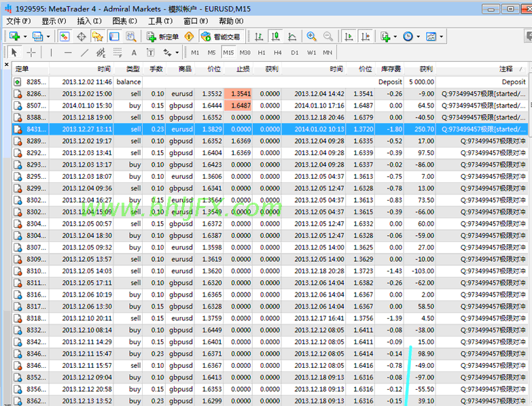Viewport: 532px width, 406px height.
Task: Select the cursor arrow tool
Action: click(x=14, y=52)
